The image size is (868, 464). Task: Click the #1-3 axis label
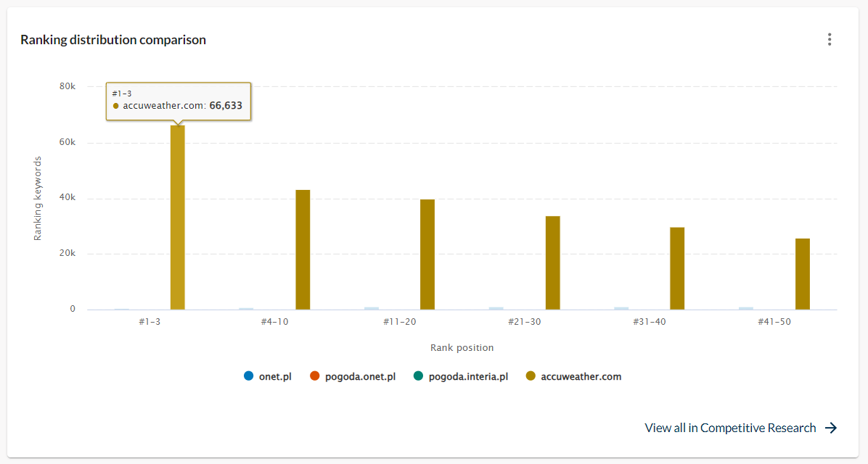(150, 322)
